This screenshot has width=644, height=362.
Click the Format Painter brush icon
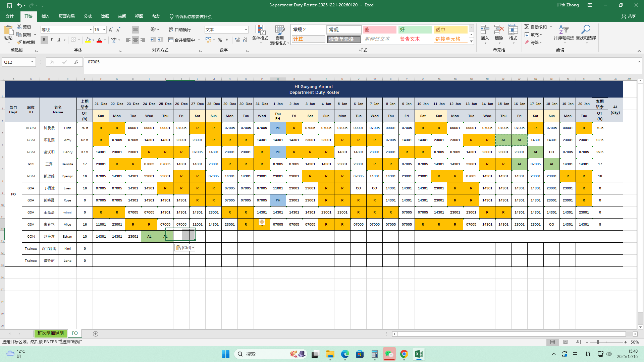point(19,42)
